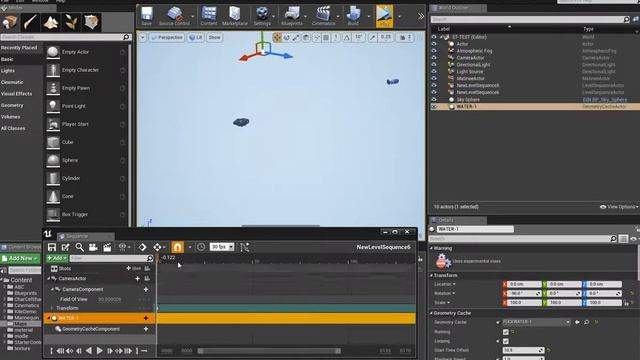Select the Landscape mode icon
The width and height of the screenshot is (640, 360).
point(51,22)
